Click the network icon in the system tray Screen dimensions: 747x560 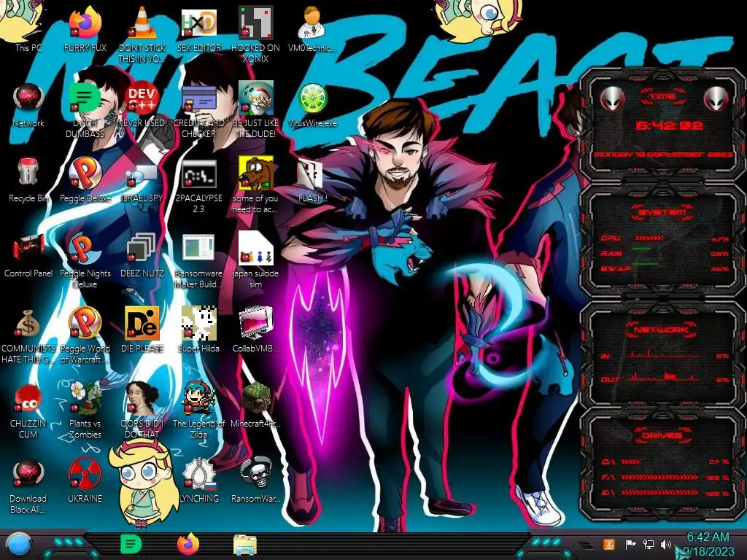coord(648,544)
